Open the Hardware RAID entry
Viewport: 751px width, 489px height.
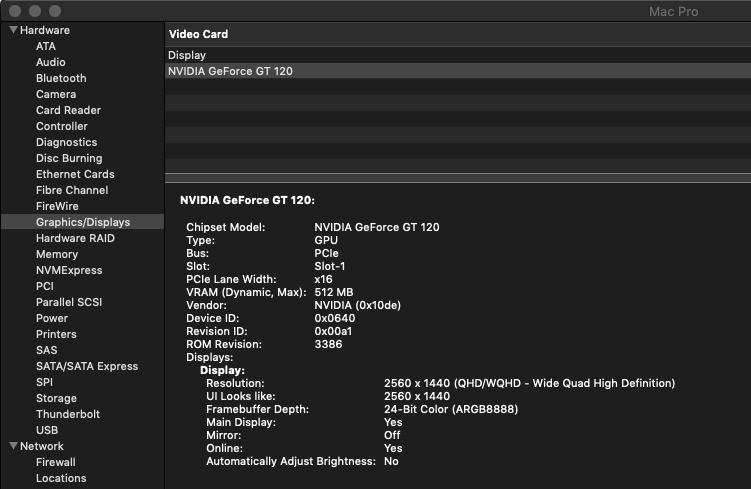click(x=75, y=239)
